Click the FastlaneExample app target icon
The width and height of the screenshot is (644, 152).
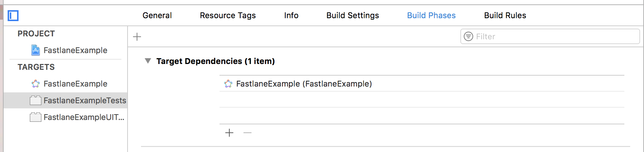click(36, 84)
